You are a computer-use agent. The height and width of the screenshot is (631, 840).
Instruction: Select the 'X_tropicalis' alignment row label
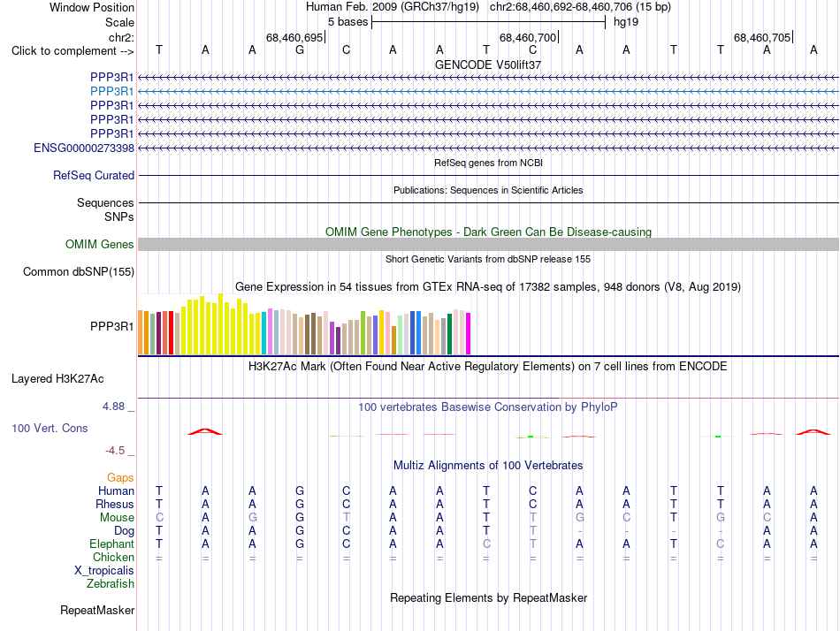(x=104, y=571)
